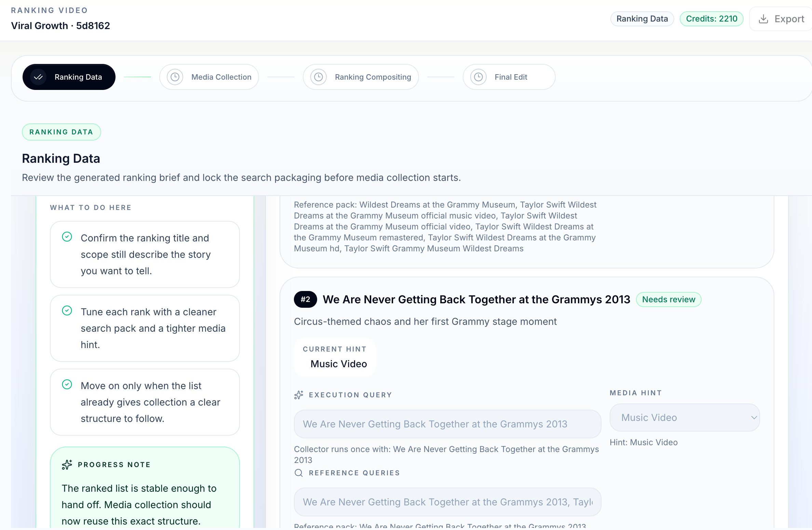Viewport: 812px width, 530px height.
Task: Toggle the check circle for Tune each rank
Action: [x=67, y=310]
